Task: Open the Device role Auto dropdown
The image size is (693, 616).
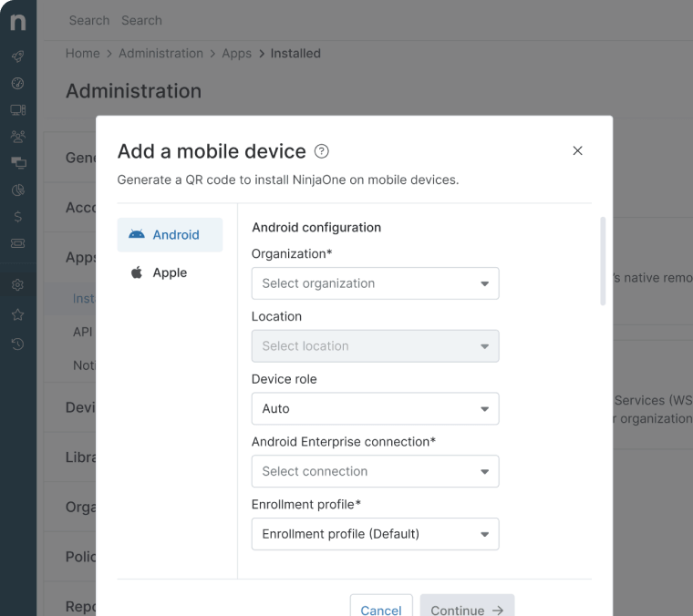Action: click(376, 409)
